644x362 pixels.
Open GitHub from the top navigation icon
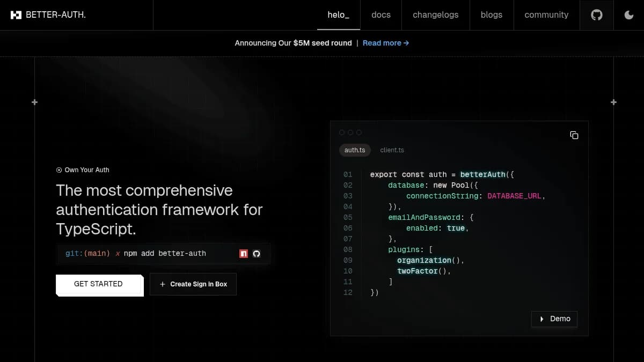point(596,14)
